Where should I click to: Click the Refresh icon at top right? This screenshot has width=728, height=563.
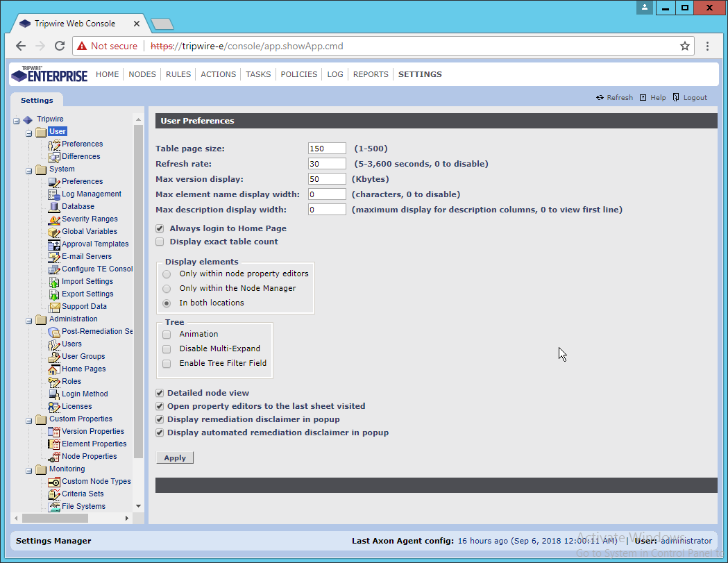pyautogui.click(x=600, y=98)
